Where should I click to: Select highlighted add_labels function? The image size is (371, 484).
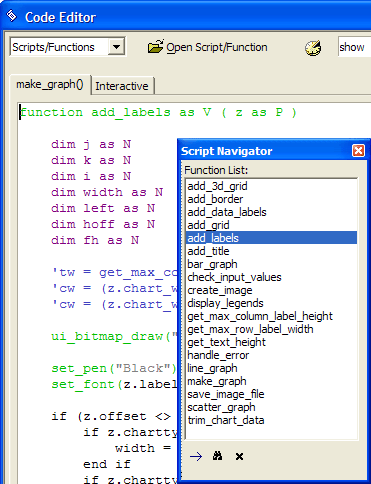click(271, 238)
